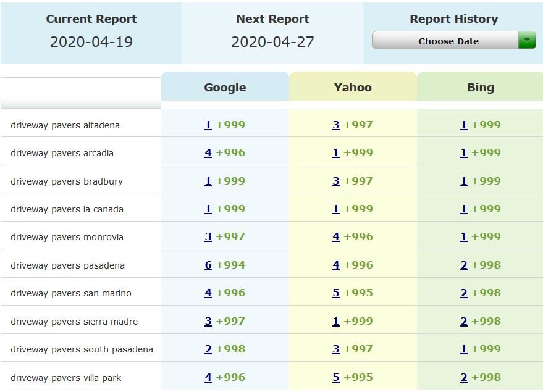Viewport: 543px width, 392px height.
Task: Open Yahoo rank link for driveway pavers arcadia
Action: pos(336,152)
